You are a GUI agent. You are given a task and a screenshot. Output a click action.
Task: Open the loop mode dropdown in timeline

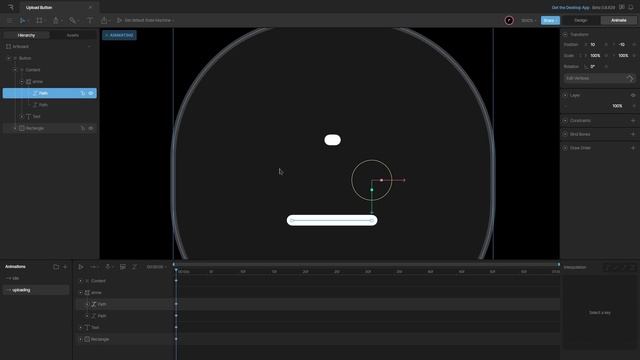click(95, 267)
